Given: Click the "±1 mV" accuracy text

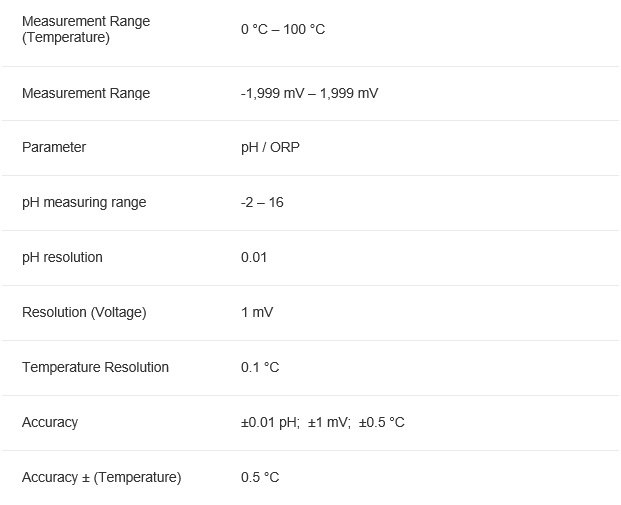Looking at the screenshot, I should 329,422.
